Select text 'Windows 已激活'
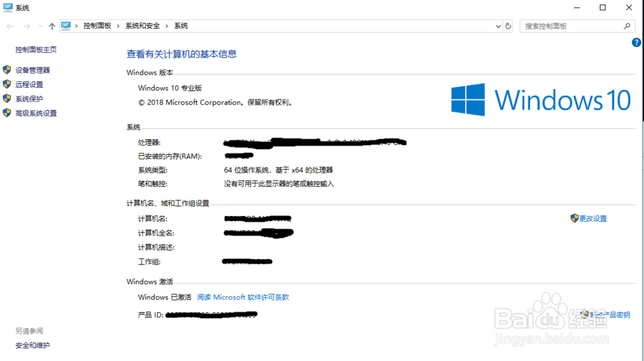Screen dimensions: 644x361 coord(165,297)
